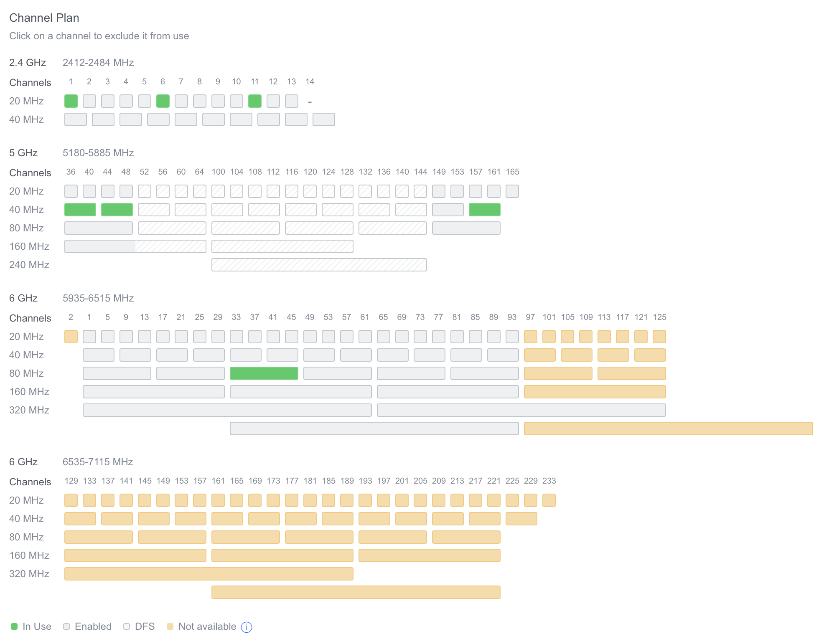Screen dimensions: 824x644
Task: Click the "Enabled" legend checkbox
Action: (x=66, y=626)
